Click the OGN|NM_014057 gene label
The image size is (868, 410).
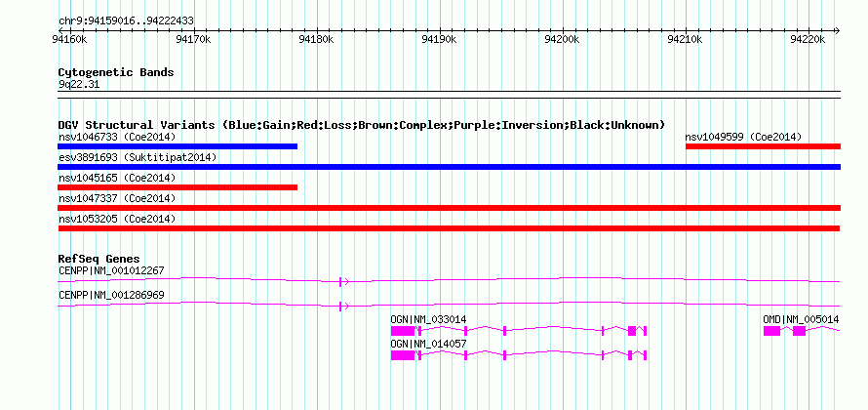coord(428,344)
